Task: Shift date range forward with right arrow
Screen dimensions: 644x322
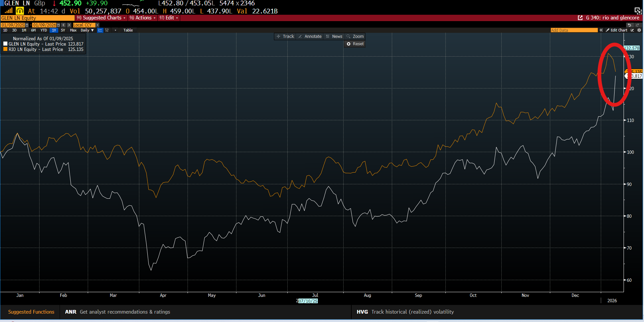Action: coord(69,25)
